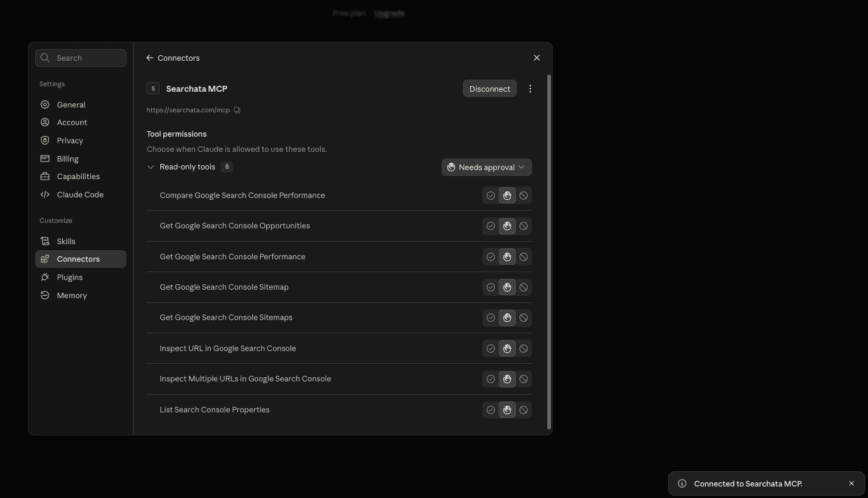Open General settings
The height and width of the screenshot is (498, 868).
tap(81, 104)
